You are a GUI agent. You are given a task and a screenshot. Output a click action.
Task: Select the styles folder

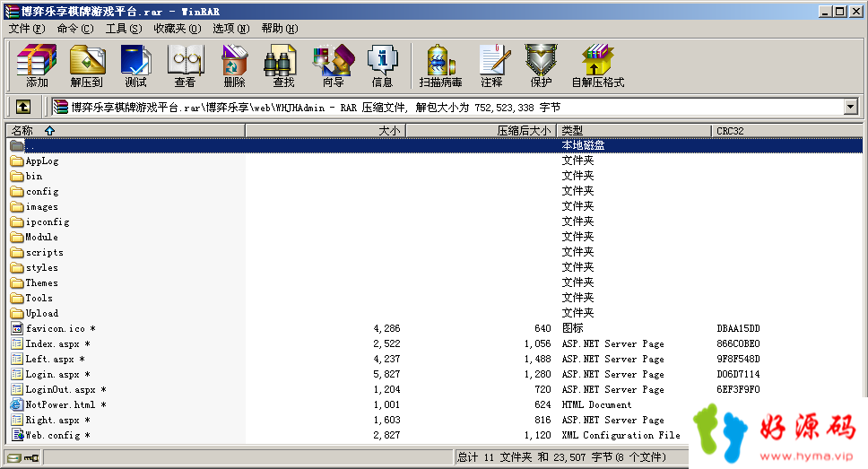(34, 267)
